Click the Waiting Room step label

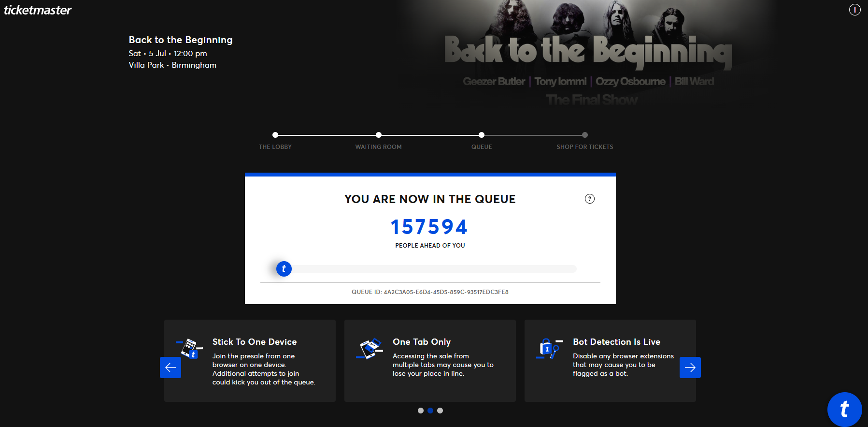378,147
